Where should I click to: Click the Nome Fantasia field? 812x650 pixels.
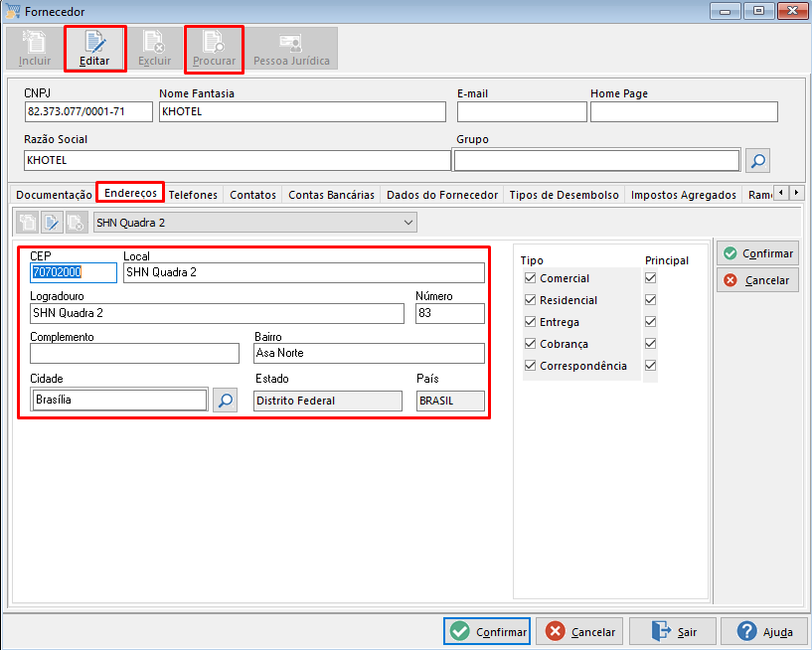point(302,112)
